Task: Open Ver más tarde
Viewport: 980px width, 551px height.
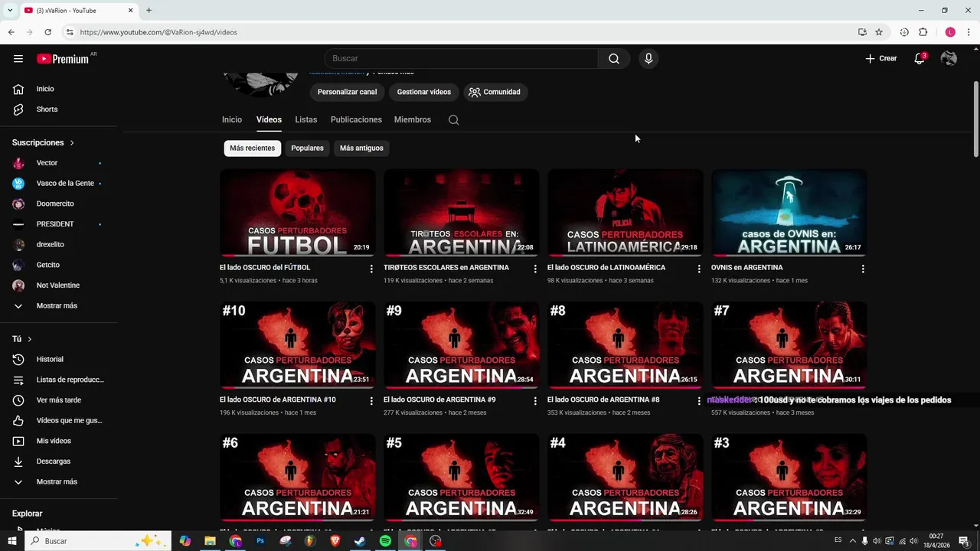Action: tap(60, 400)
